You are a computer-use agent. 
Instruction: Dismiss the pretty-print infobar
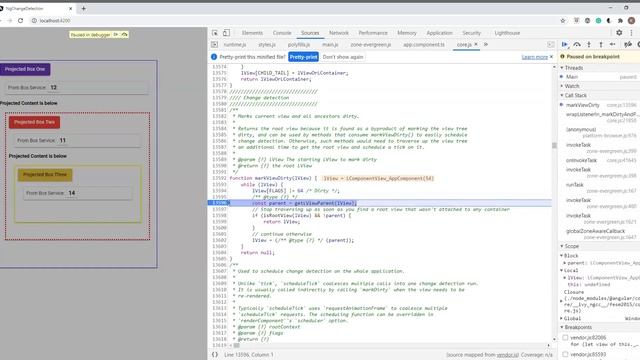pyautogui.click(x=551, y=57)
